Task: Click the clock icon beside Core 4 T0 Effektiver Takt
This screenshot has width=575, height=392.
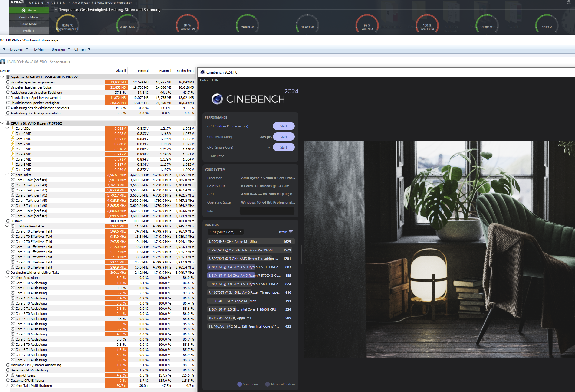Action: [13, 252]
